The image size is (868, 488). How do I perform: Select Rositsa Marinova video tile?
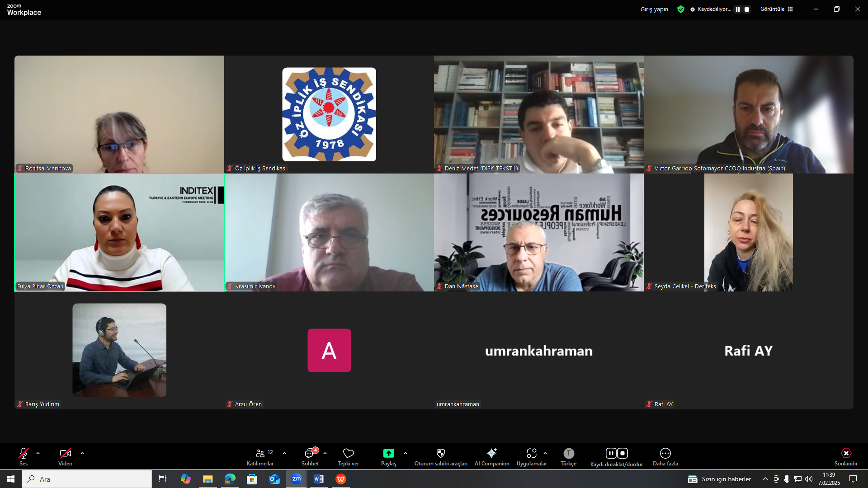click(x=119, y=114)
